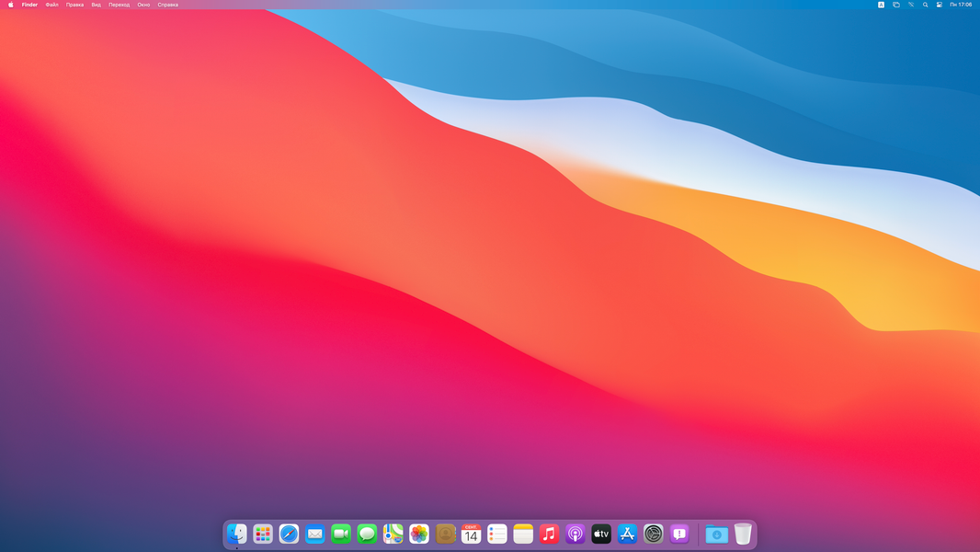Open the Apple menu

11,5
